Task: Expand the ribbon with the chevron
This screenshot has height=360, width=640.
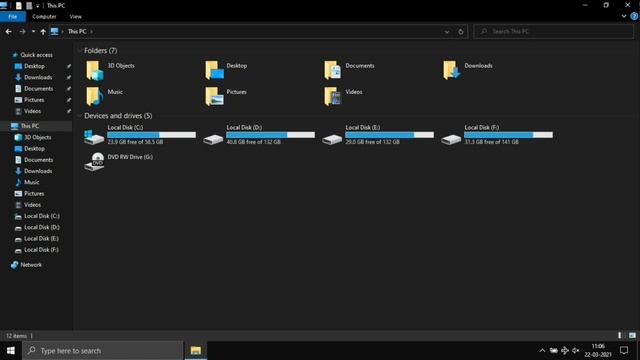Action: tap(624, 16)
